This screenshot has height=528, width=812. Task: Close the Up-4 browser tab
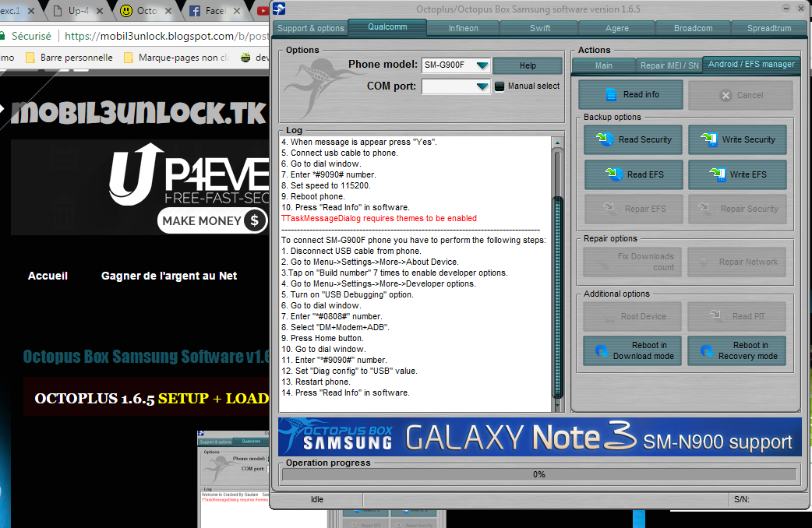pyautogui.click(x=100, y=10)
